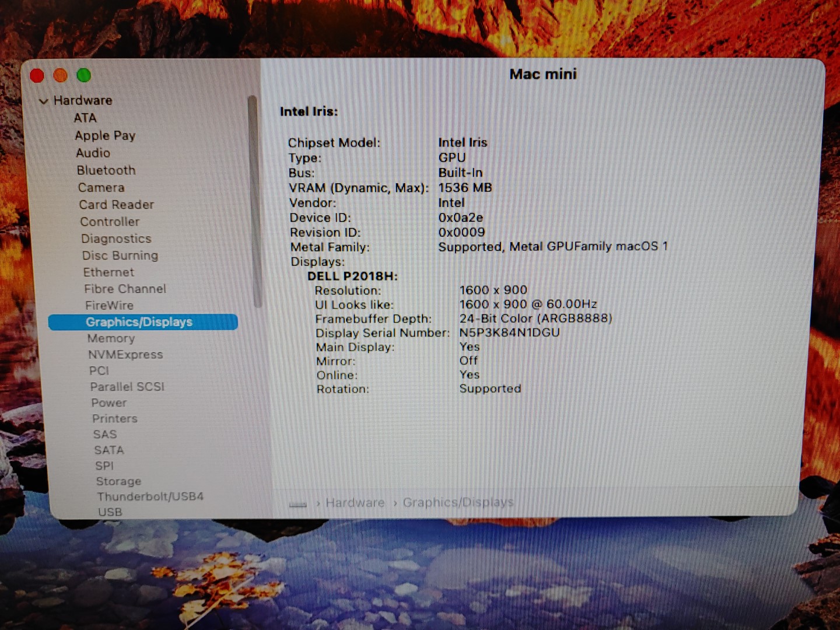Viewport: 840px width, 630px height.
Task: Collapse the Hardware section chevron
Action: pos(43,101)
